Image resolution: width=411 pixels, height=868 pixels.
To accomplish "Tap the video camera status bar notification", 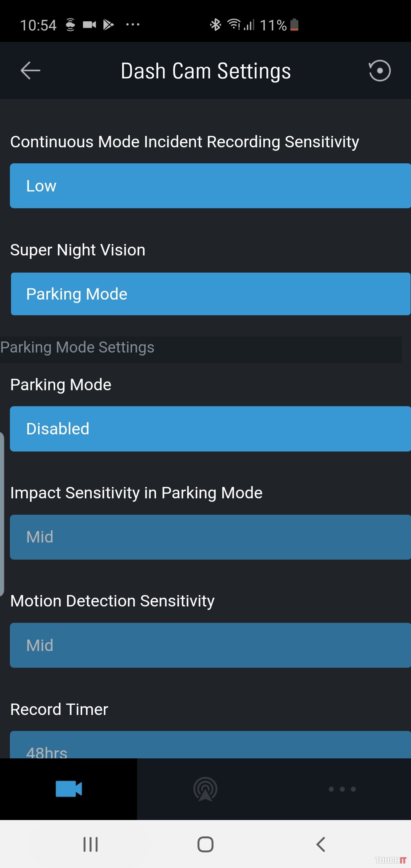I will (89, 25).
